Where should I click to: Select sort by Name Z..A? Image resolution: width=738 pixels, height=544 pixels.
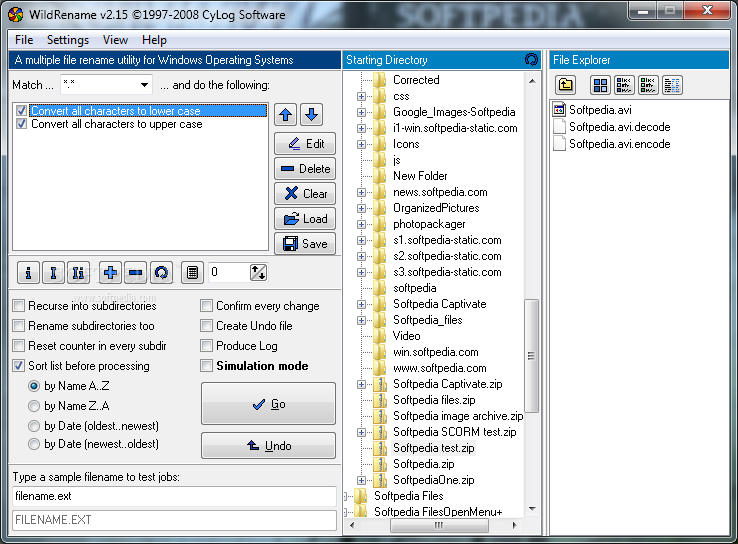click(34, 406)
